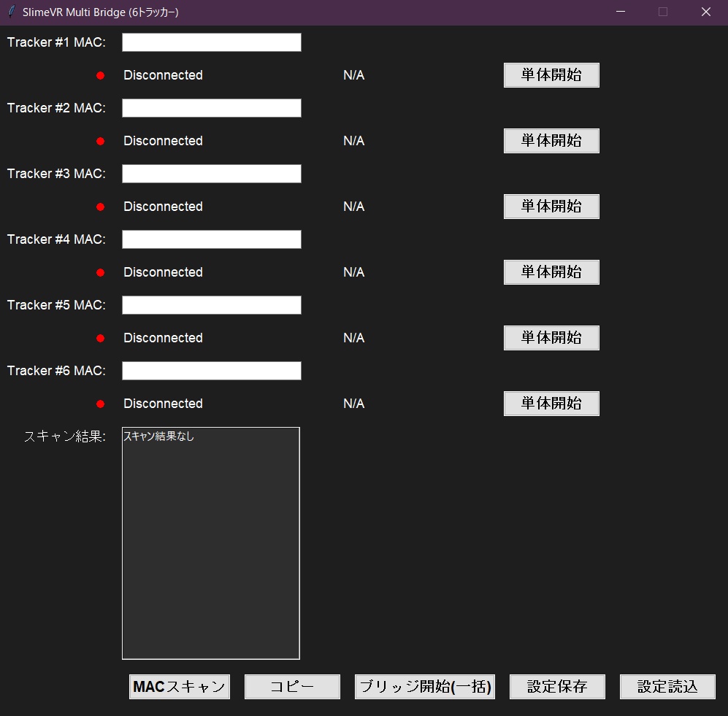
Task: Start Tracker #3 with 単体開始 button
Action: (x=551, y=207)
